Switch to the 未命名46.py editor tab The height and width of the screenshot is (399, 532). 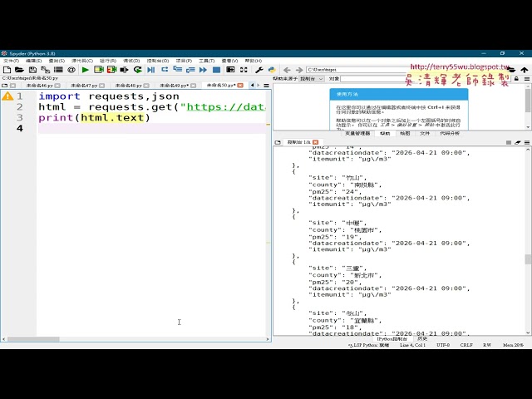click(x=39, y=86)
